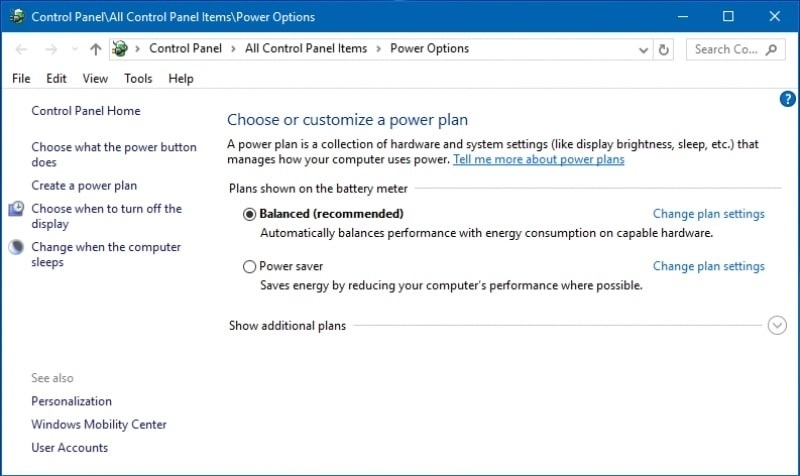
Task: Open Tell me more about power plans
Action: [x=539, y=160]
